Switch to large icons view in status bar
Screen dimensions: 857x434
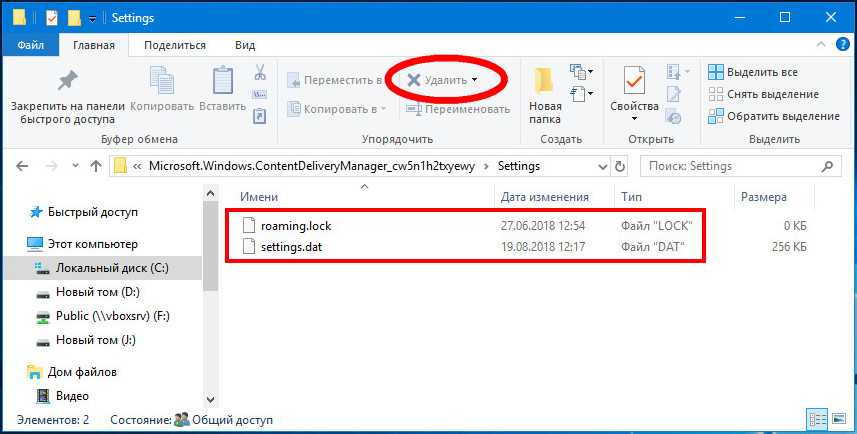pyautogui.click(x=838, y=420)
